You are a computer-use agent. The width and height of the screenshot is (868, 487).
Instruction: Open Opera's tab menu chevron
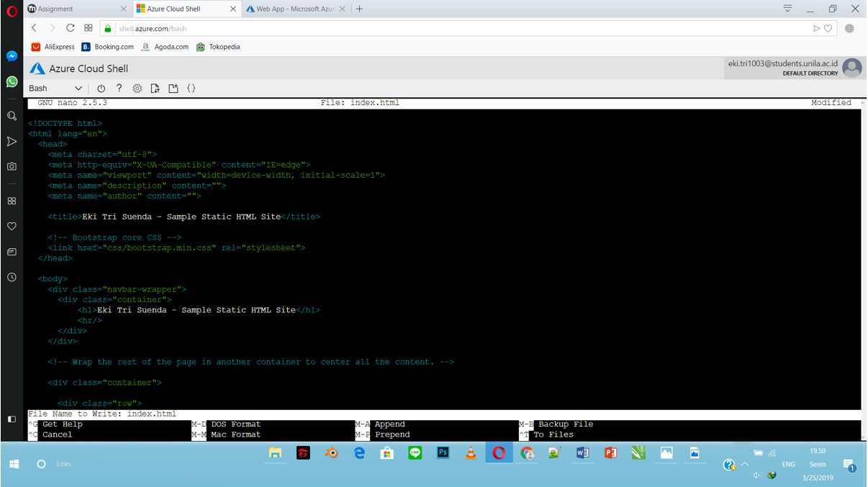pyautogui.click(x=787, y=9)
